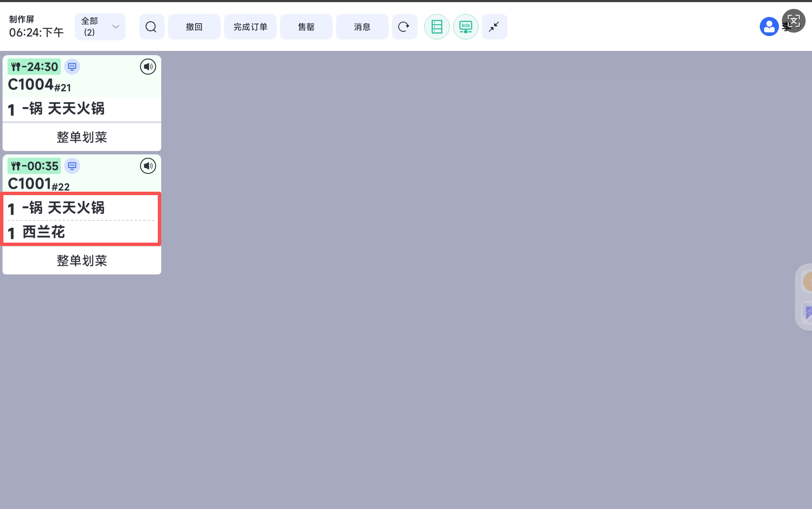Open the 售罄 sold-out menu
This screenshot has width=812, height=509.
point(306,27)
